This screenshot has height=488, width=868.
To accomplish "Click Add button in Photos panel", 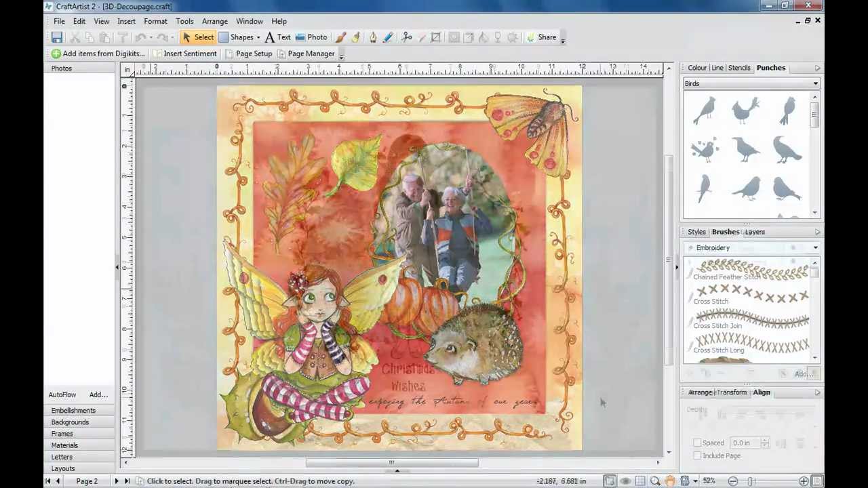I will (x=98, y=394).
